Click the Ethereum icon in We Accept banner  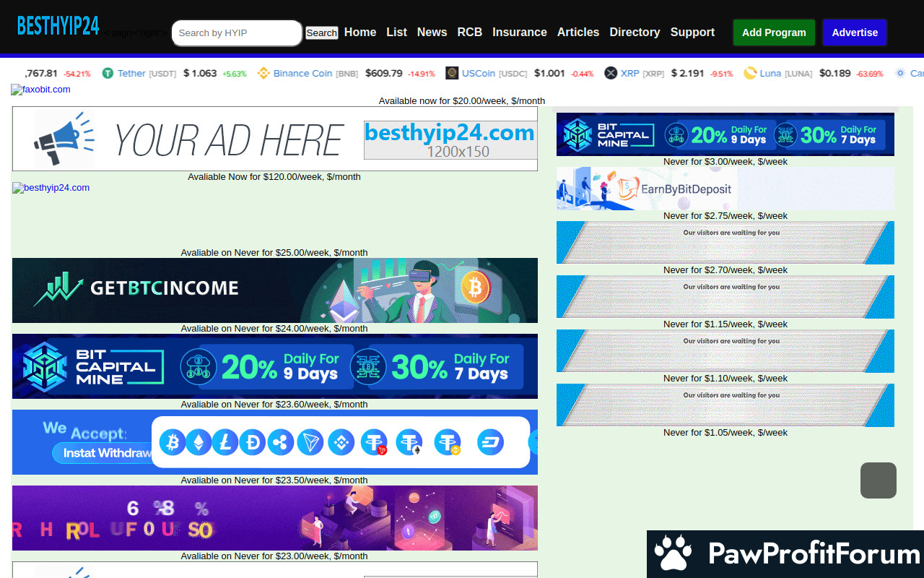199,442
